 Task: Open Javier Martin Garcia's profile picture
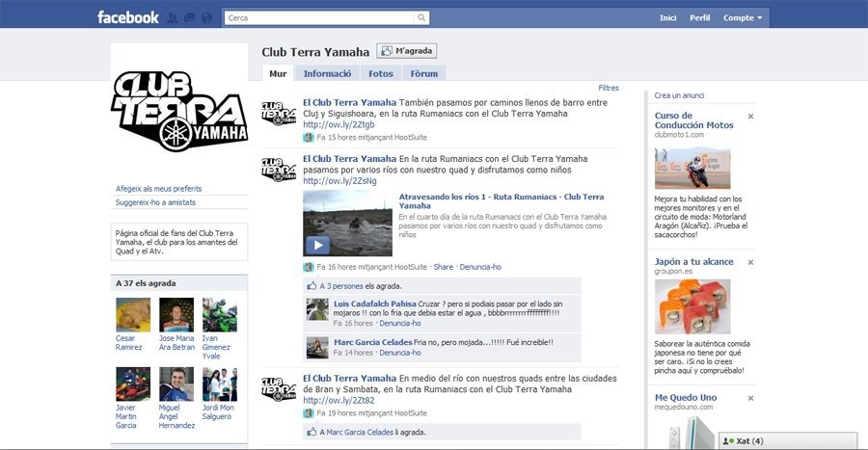coord(133,384)
